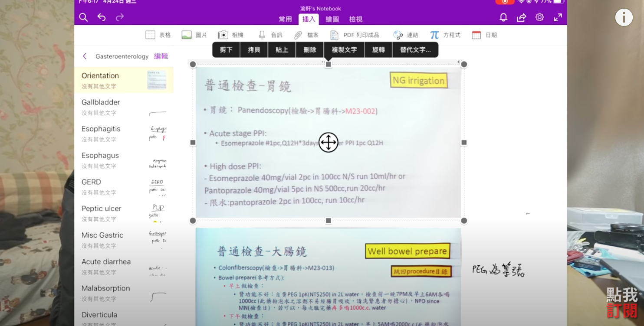Image resolution: width=644 pixels, height=326 pixels.
Task: Click the video info card icon
Action: pos(624,17)
